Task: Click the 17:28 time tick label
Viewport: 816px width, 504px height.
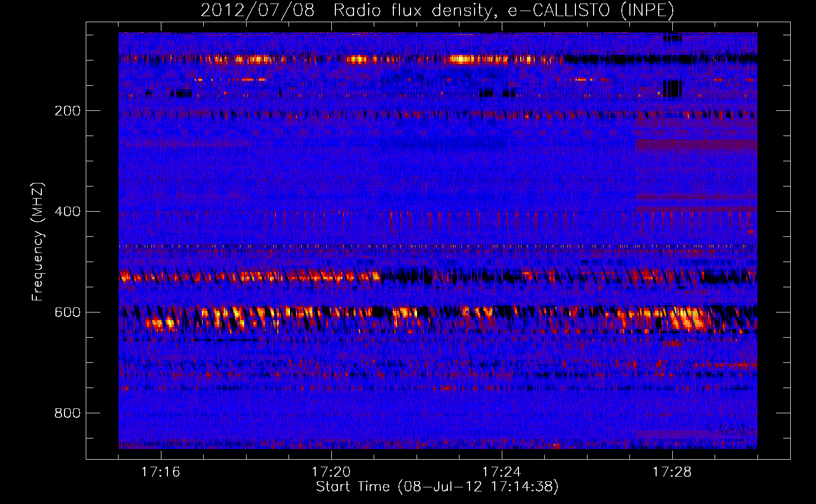Action: coord(672,472)
